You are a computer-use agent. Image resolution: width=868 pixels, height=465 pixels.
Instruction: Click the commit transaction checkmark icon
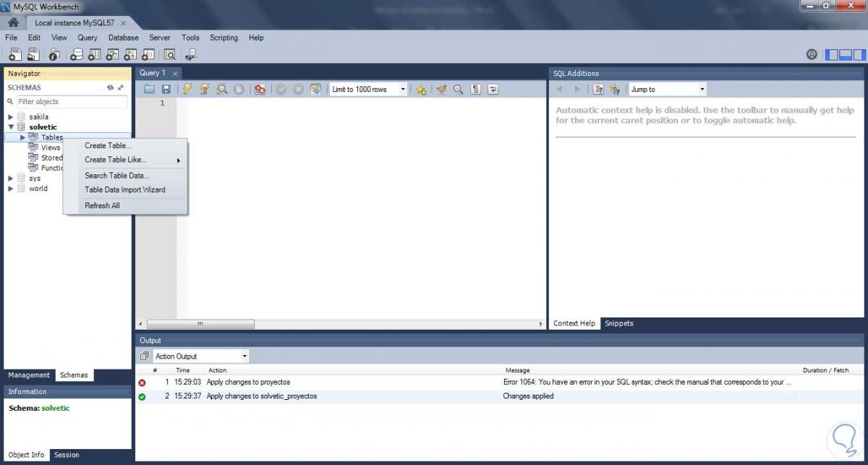click(281, 90)
